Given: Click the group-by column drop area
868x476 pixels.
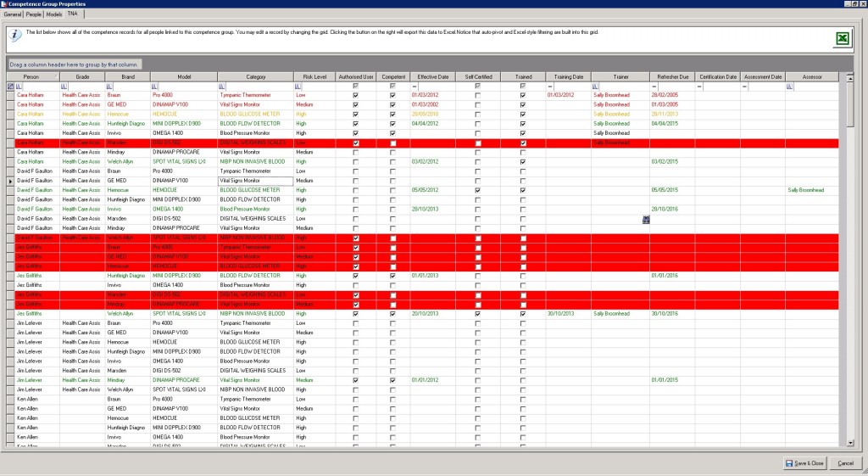Looking at the screenshot, I should click(x=75, y=64).
